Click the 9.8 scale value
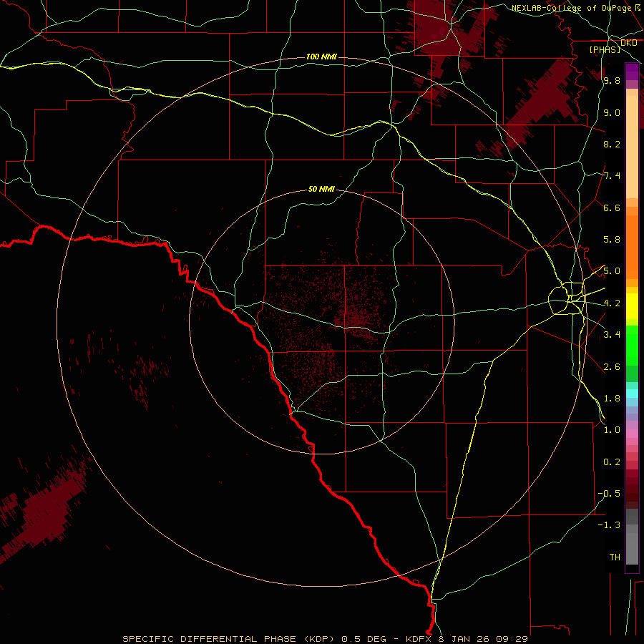This screenshot has height=644, width=644. coord(612,80)
